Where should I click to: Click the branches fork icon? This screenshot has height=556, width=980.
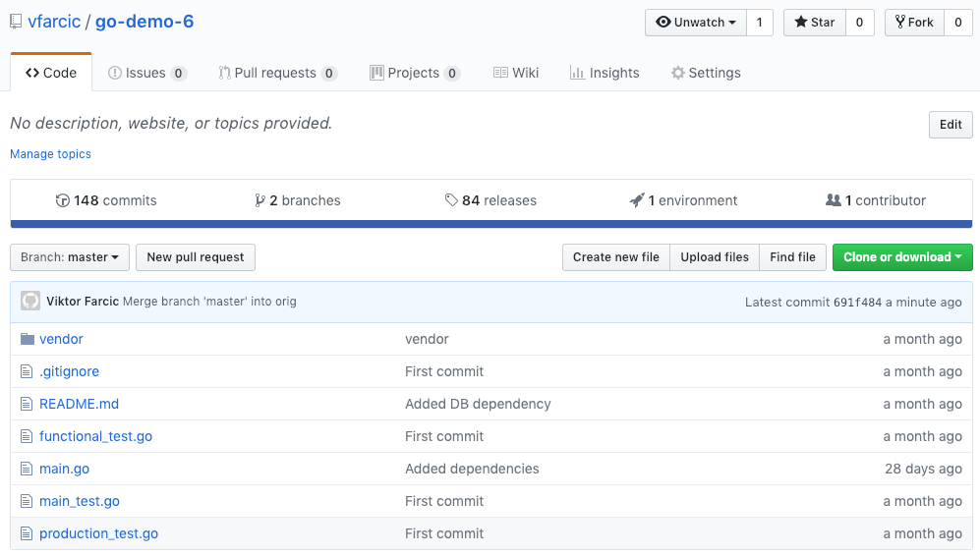click(260, 200)
